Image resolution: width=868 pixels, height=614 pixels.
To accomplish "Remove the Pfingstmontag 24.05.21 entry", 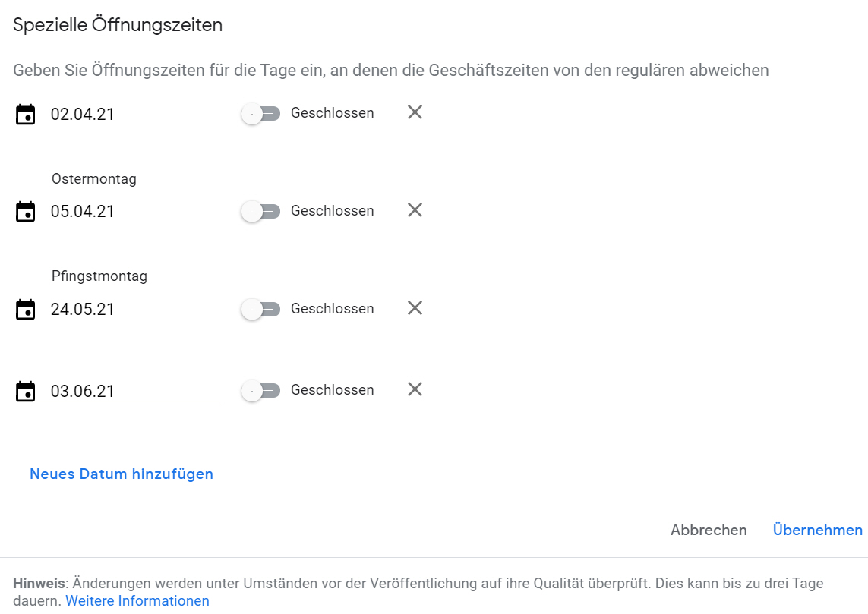I will pyautogui.click(x=415, y=308).
